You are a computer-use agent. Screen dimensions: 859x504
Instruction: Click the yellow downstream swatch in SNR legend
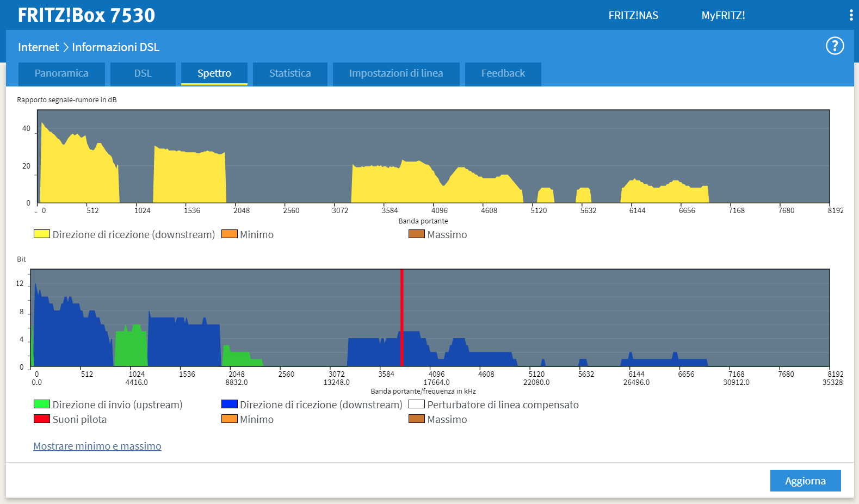[42, 234]
